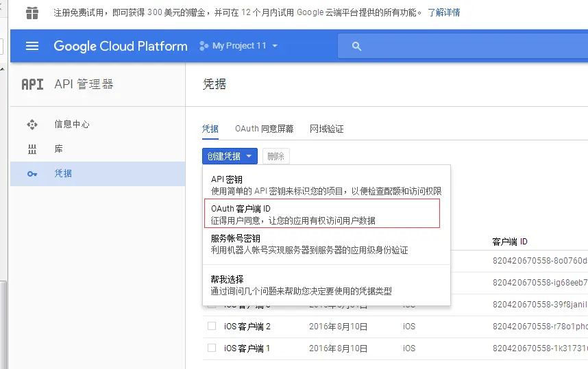This screenshot has width=588, height=369.
Task: Choose 服务帐号密钥 from the menu
Action: point(326,244)
